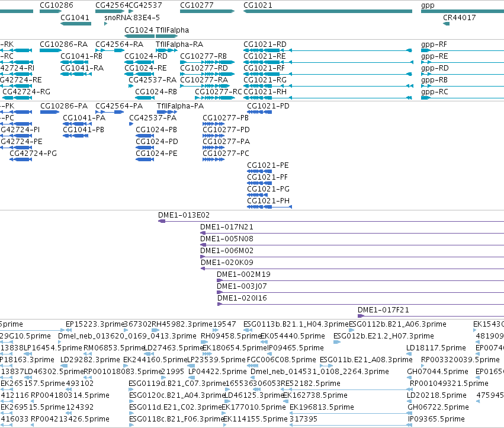Open the TfIIFalpha-PA protein label
The height and width of the screenshot is (428, 504).
[x=180, y=106]
